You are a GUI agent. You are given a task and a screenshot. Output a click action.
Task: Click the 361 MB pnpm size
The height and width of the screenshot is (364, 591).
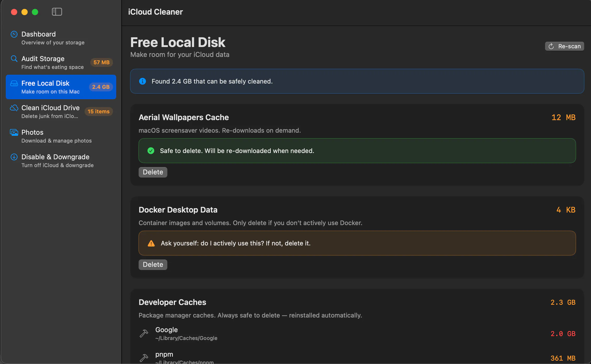click(x=563, y=358)
